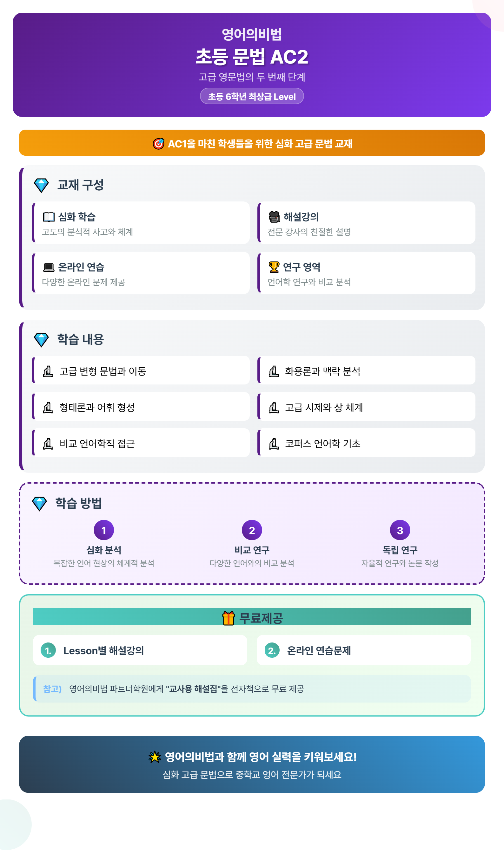Click the 교사용 해설집 note text

pos(193,689)
